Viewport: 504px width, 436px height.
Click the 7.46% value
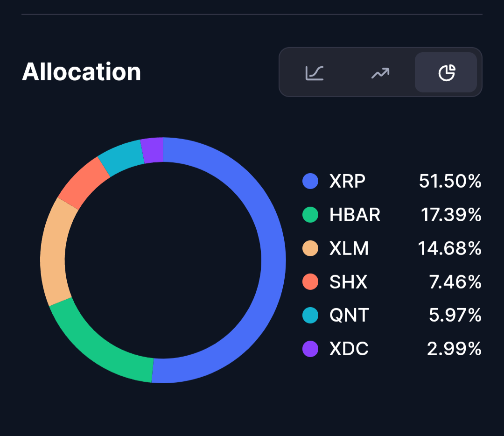click(455, 281)
